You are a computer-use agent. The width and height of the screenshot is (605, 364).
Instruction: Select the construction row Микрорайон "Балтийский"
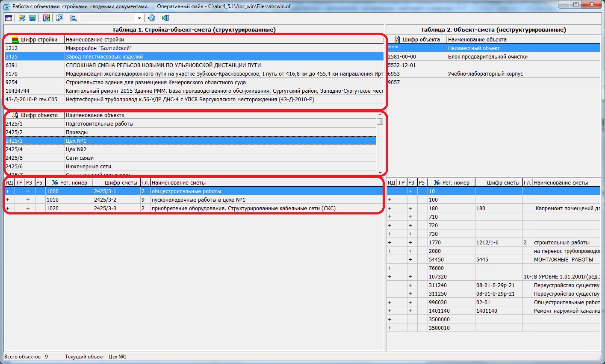click(194, 48)
